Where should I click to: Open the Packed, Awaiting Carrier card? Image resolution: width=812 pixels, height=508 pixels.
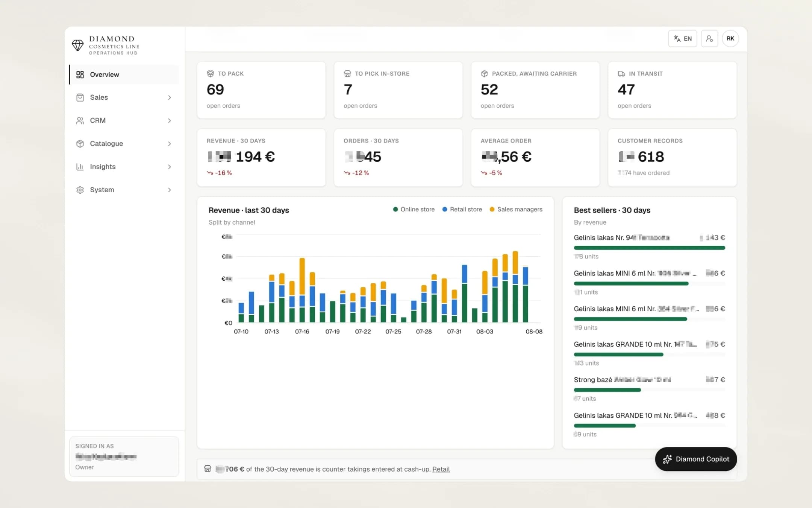pos(535,90)
